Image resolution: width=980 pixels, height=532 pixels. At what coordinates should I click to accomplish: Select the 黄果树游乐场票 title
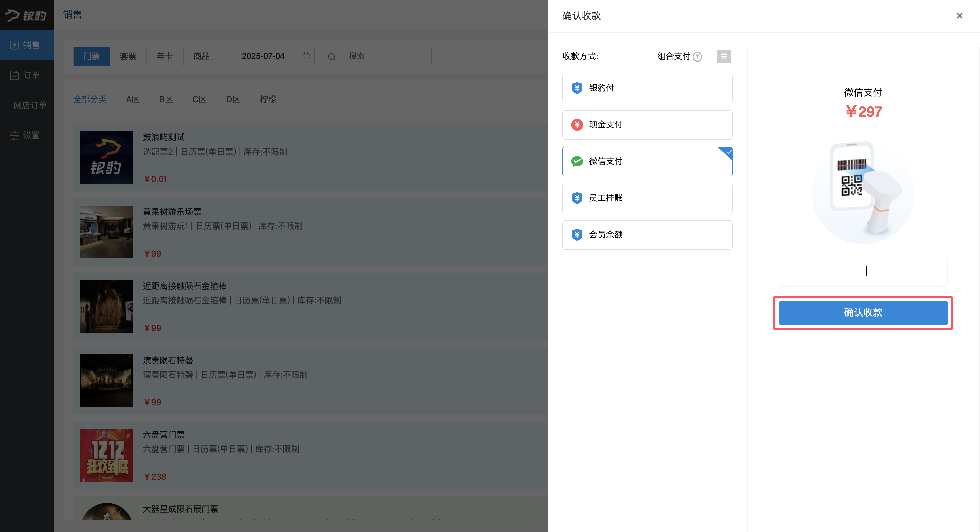pos(172,212)
